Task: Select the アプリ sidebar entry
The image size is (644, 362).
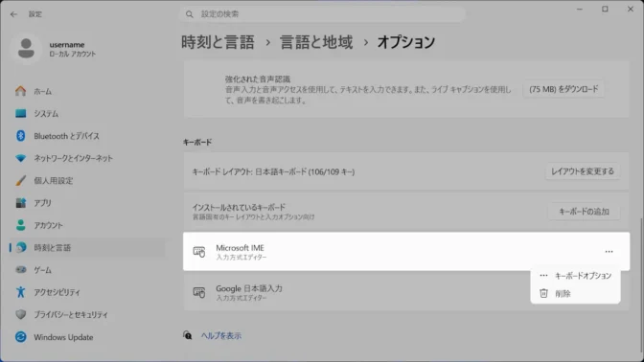Action: (x=87, y=203)
